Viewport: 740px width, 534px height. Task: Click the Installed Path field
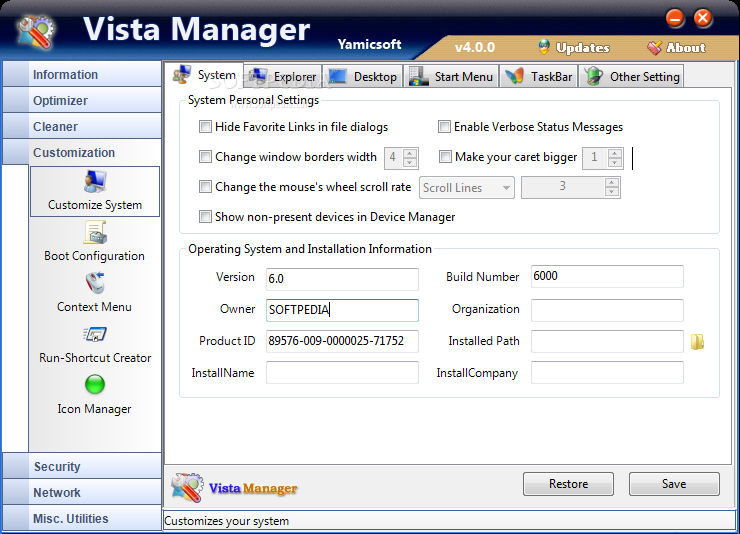(607, 341)
